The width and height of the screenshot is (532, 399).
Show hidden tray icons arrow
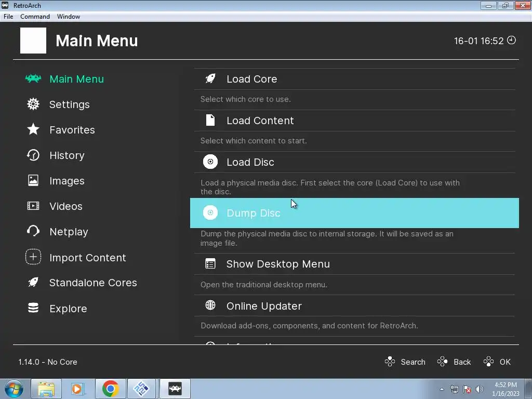click(x=442, y=389)
